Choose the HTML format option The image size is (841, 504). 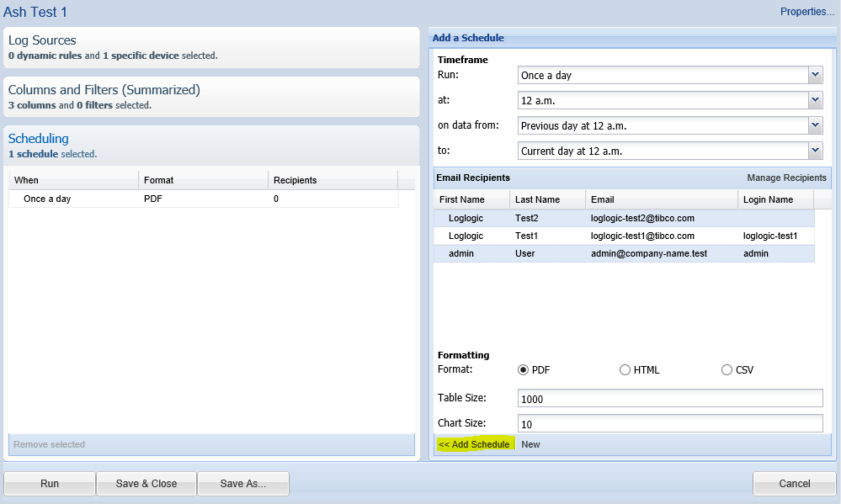[x=625, y=370]
